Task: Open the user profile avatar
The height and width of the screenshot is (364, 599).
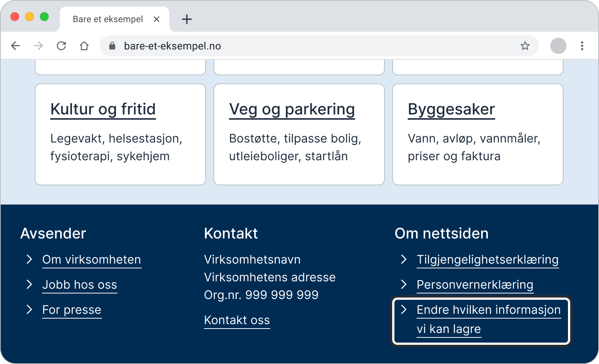Action: [x=558, y=46]
